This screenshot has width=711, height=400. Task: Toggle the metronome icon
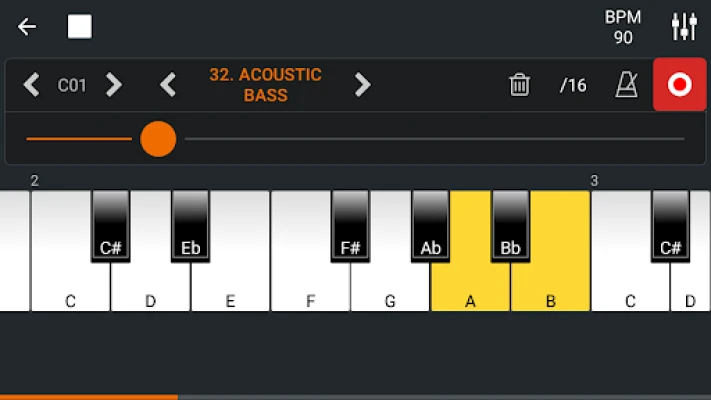click(627, 85)
